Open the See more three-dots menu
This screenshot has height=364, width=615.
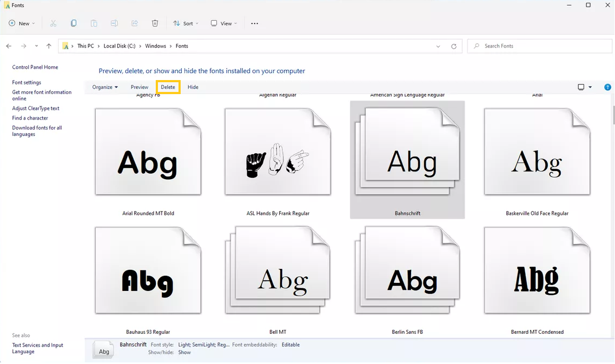tap(254, 23)
